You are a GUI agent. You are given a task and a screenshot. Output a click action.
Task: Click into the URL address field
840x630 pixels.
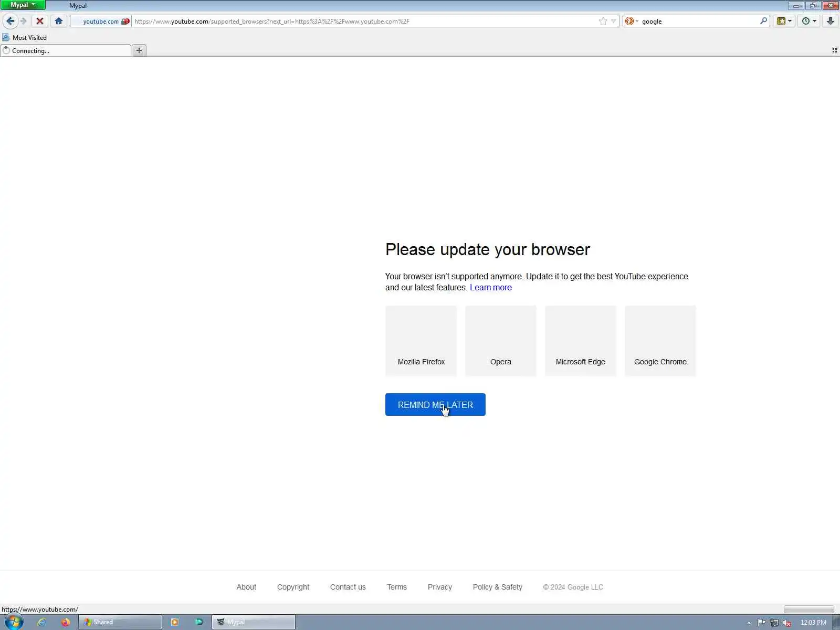coord(365,22)
